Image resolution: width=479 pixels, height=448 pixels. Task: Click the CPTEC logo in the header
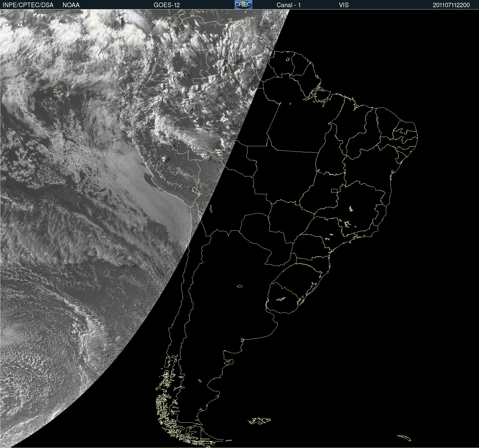(243, 5)
